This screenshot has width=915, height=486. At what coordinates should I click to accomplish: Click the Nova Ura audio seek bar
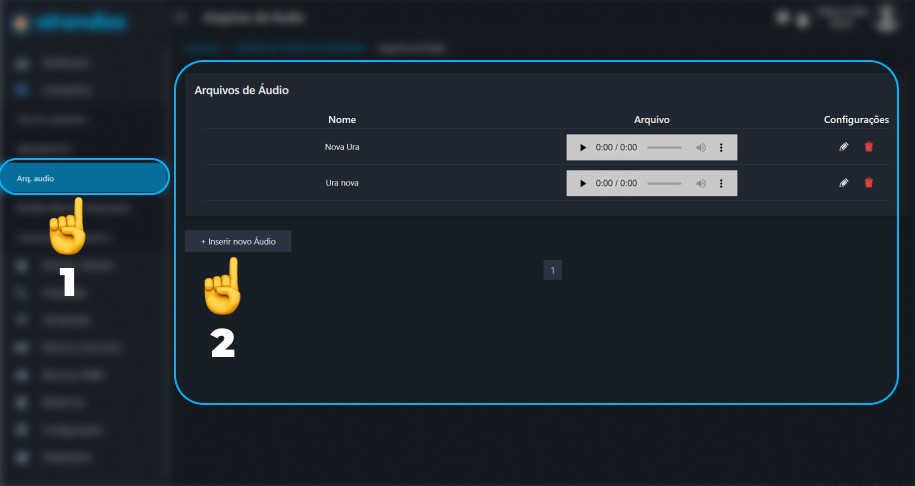point(664,148)
